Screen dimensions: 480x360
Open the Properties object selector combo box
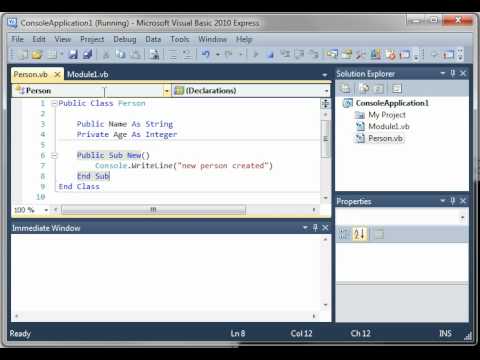point(402,218)
